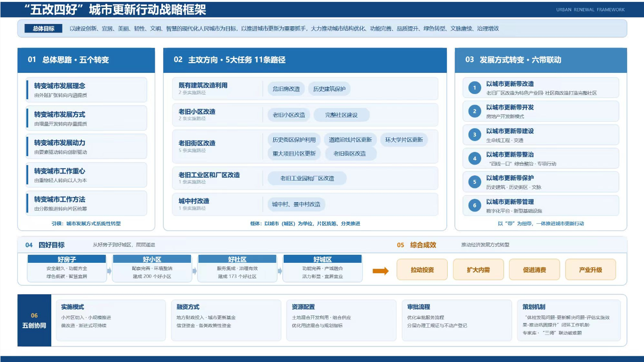Click the numbered circle 6 badge
The height and width of the screenshot is (362, 644).
point(475,205)
